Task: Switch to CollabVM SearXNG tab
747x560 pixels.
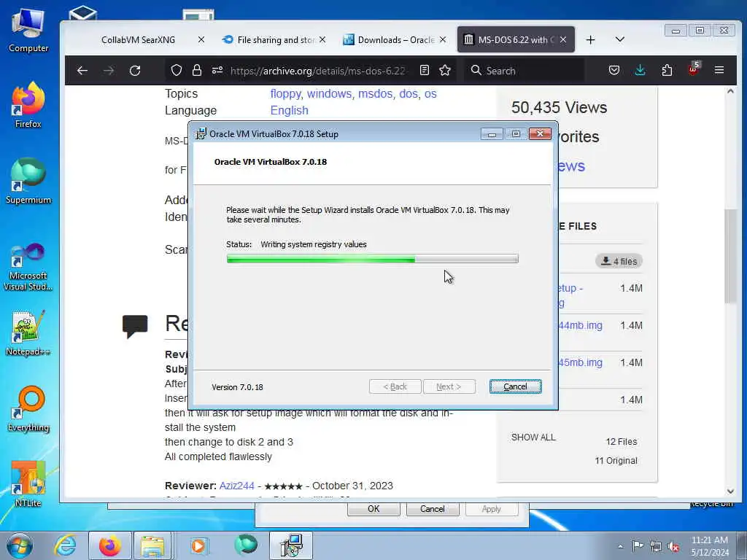Action: (138, 39)
